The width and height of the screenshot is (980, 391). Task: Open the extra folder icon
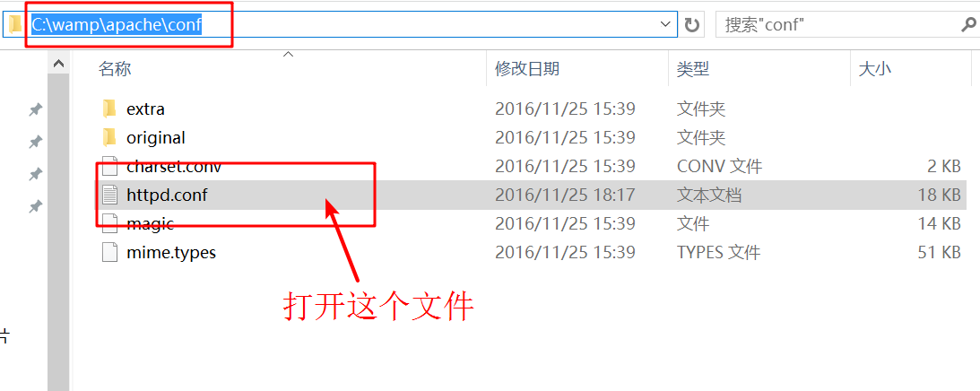(x=109, y=109)
